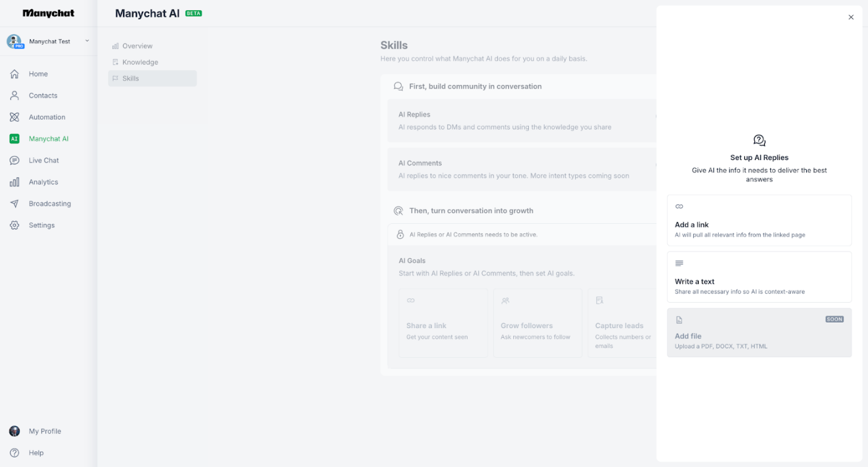Screen dimensions: 868x467
Task: Click the Manychat AI sidebar icon
Action: 14,138
